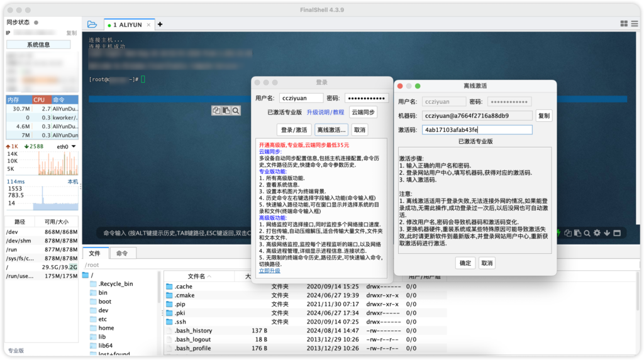The image size is (644, 360).
Task: Click the 系统信息 button
Action: pos(38,45)
